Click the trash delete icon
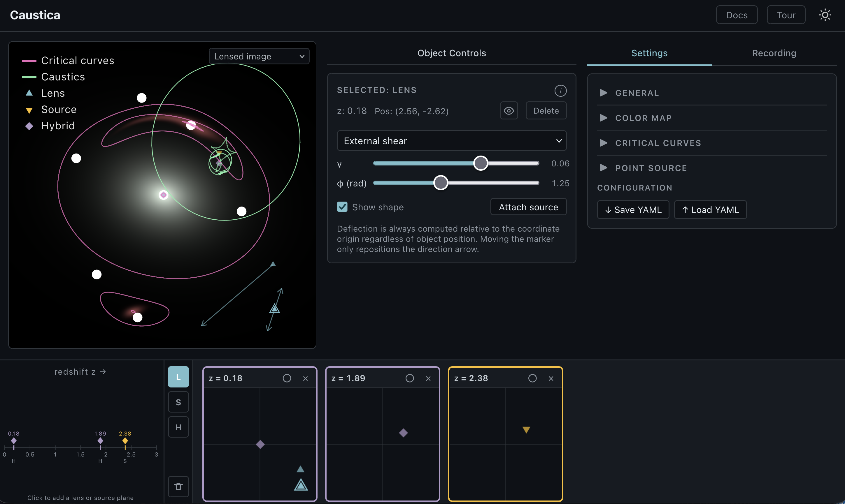Viewport: 845px width, 504px height. (178, 487)
